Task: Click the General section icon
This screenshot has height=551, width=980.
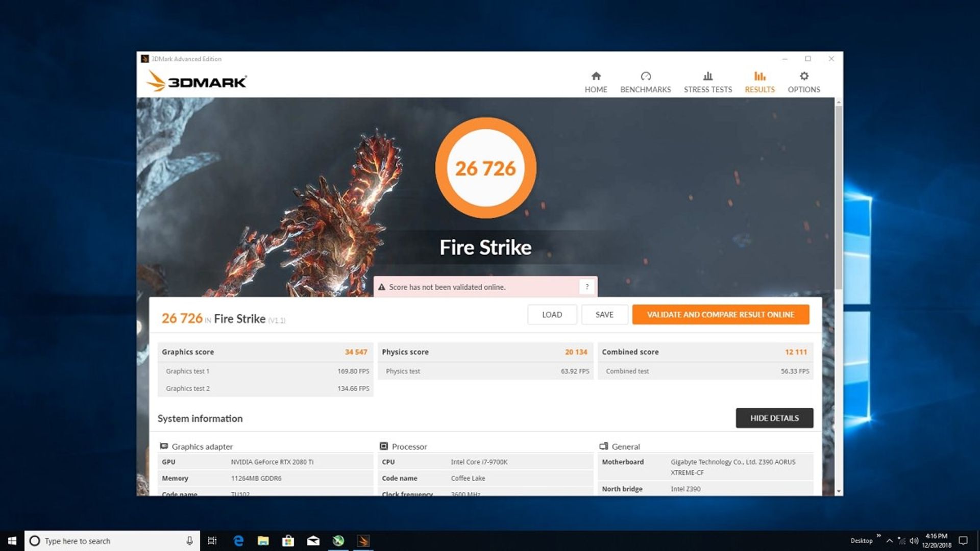Action: pyautogui.click(x=604, y=446)
